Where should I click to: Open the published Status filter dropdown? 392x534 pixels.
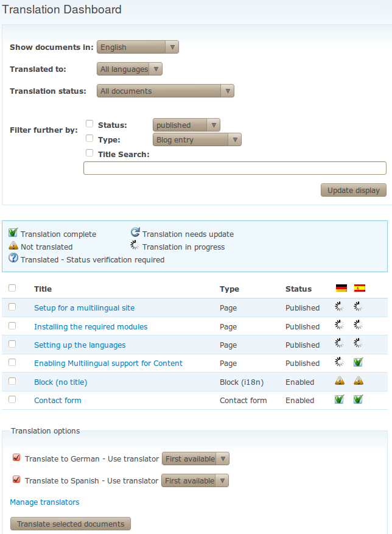pos(186,125)
